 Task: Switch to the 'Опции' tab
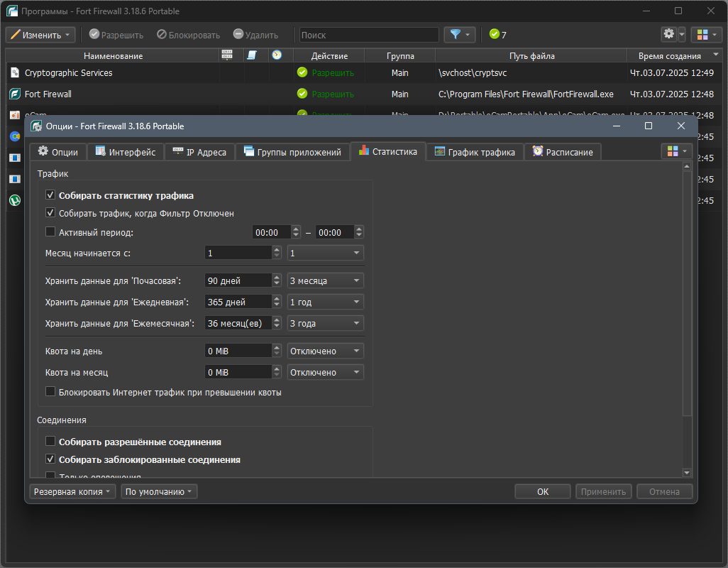click(x=58, y=152)
